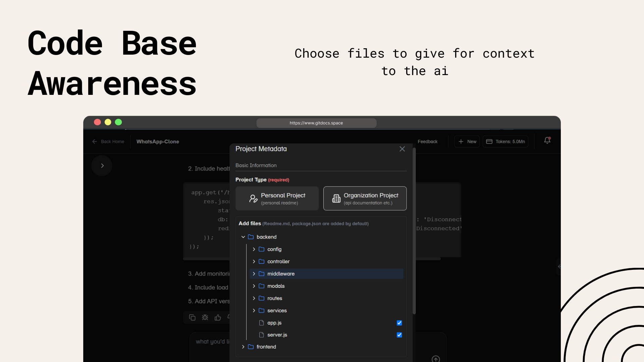This screenshot has width=644, height=362.
Task: Uncheck the server.js checkbox
Action: click(399, 335)
